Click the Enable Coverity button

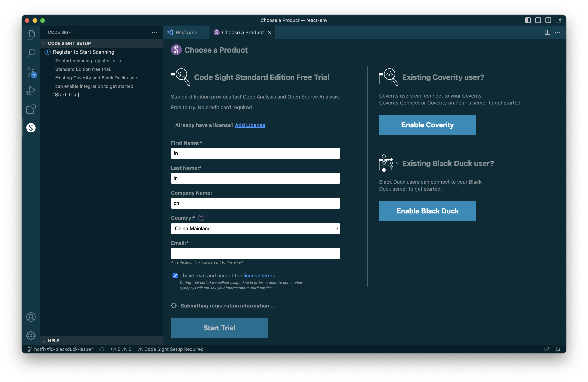pyautogui.click(x=427, y=125)
